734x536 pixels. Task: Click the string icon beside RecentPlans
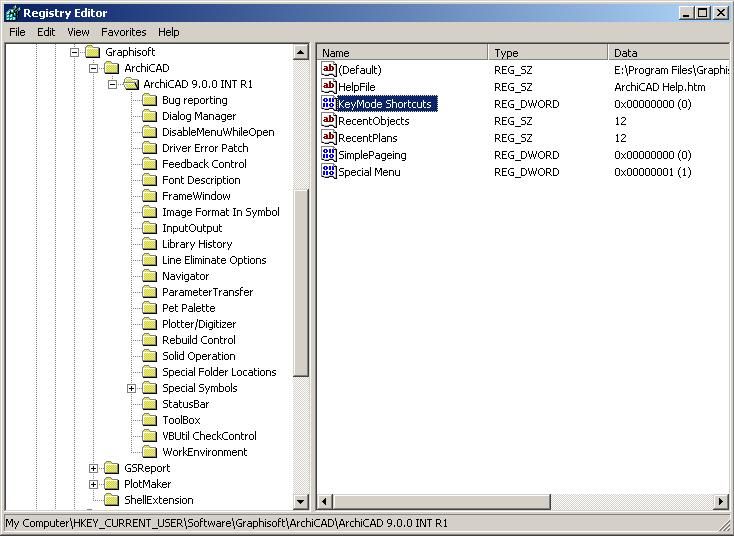pos(329,138)
